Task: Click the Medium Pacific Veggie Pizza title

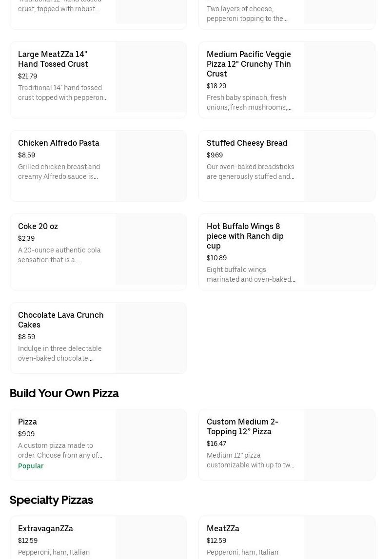Action: click(249, 64)
